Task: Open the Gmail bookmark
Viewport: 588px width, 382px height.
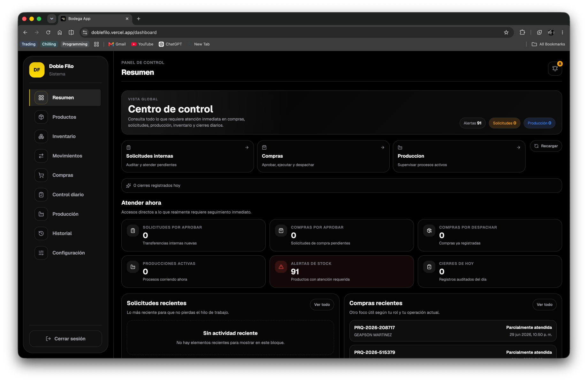Action: point(117,44)
